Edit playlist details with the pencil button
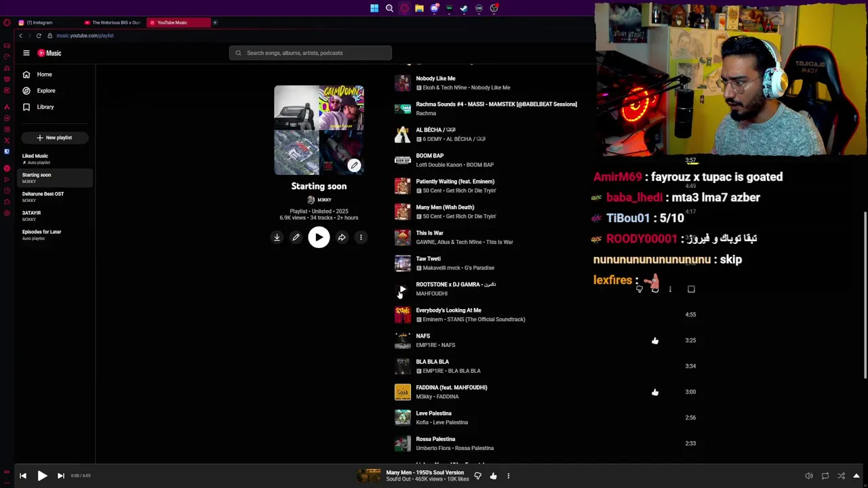This screenshot has height=488, width=868. point(296,237)
